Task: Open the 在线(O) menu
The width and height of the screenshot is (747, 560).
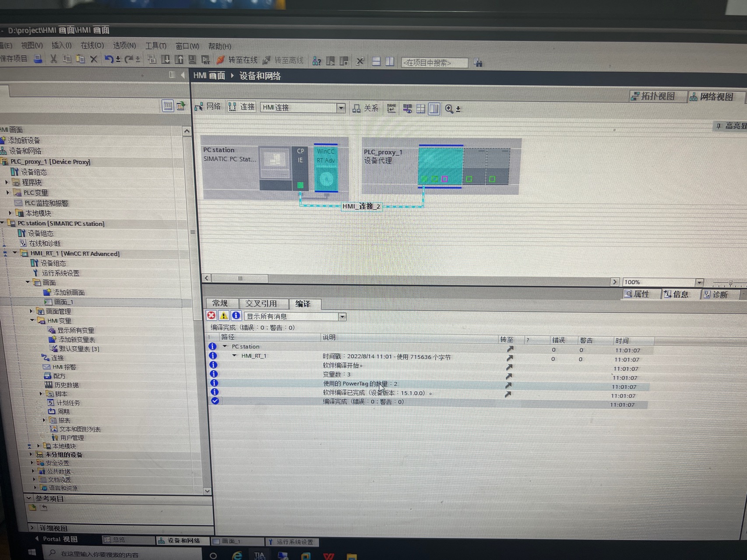Action: (x=92, y=46)
